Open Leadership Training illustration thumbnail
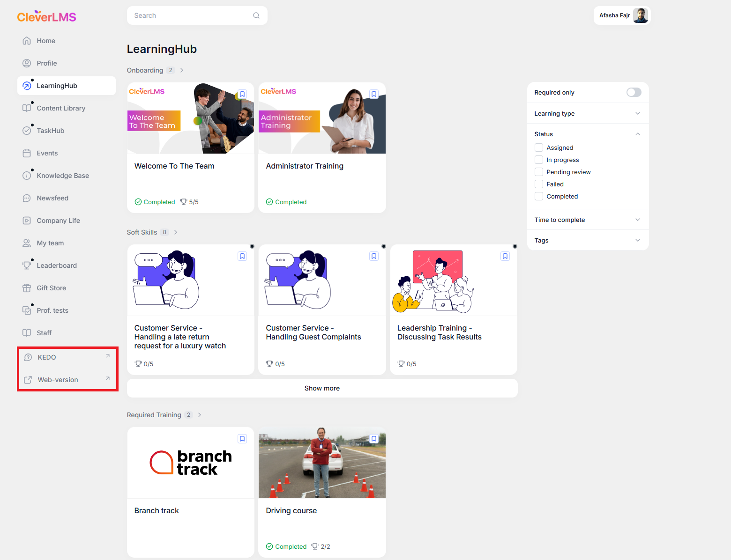 point(454,280)
